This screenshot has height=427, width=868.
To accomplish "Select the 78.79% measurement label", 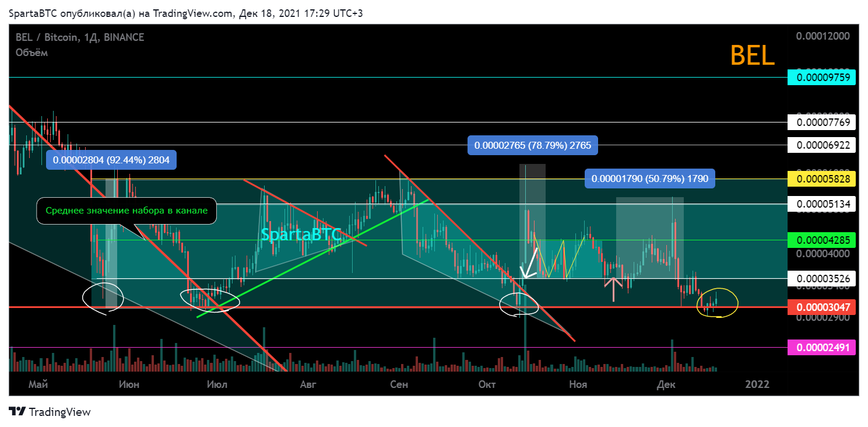I will click(x=533, y=145).
